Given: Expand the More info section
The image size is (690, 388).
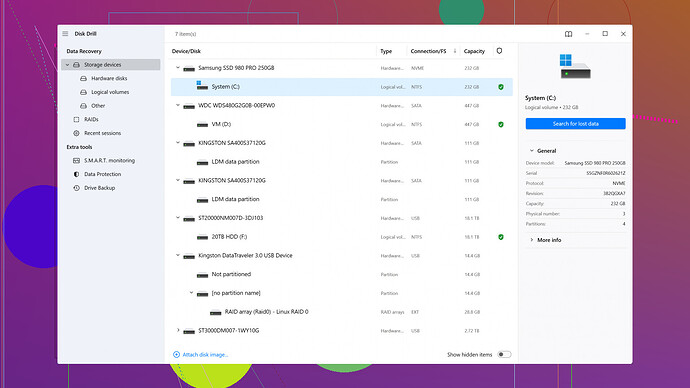Looking at the screenshot, I should click(x=532, y=240).
